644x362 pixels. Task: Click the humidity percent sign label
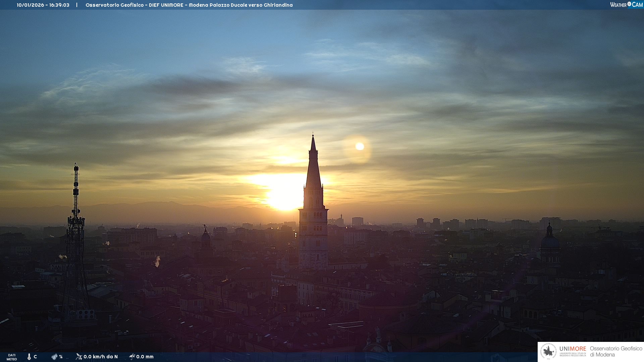(61, 357)
